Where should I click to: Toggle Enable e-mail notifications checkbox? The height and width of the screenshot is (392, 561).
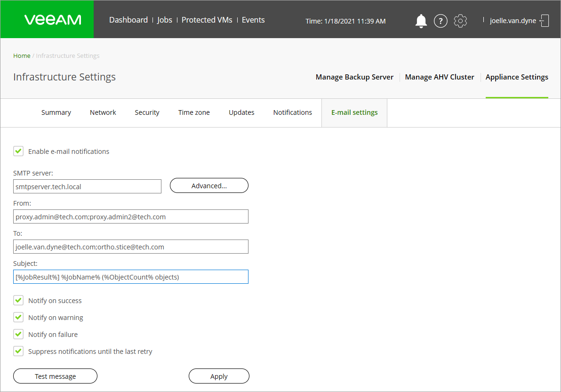pos(18,151)
